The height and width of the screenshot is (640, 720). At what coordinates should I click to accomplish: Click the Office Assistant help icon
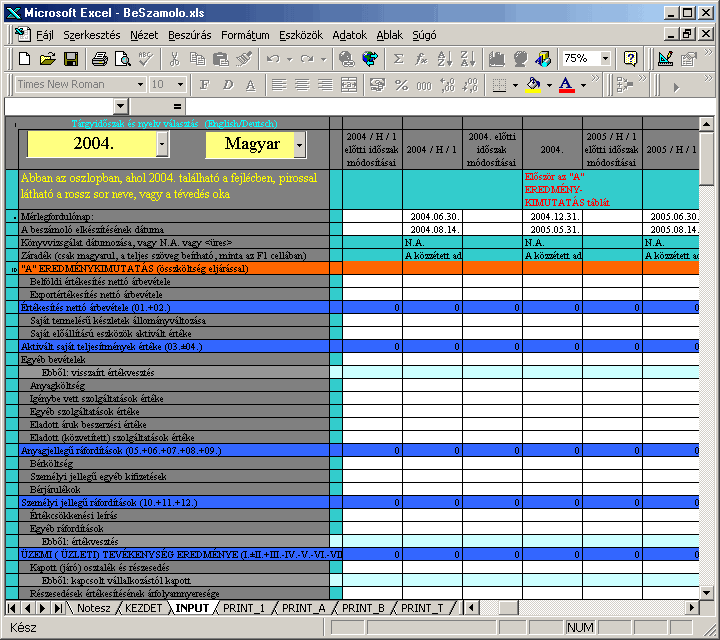(x=630, y=59)
